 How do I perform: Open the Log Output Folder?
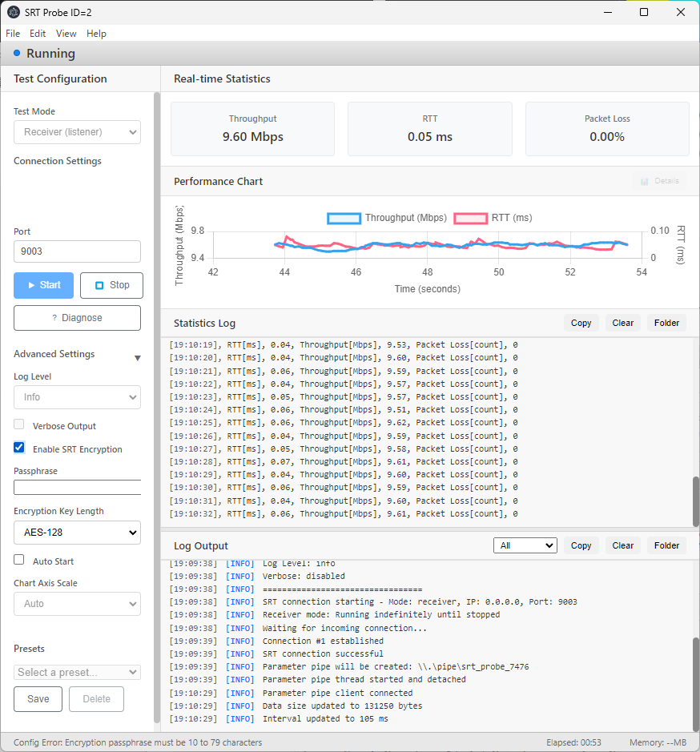666,545
